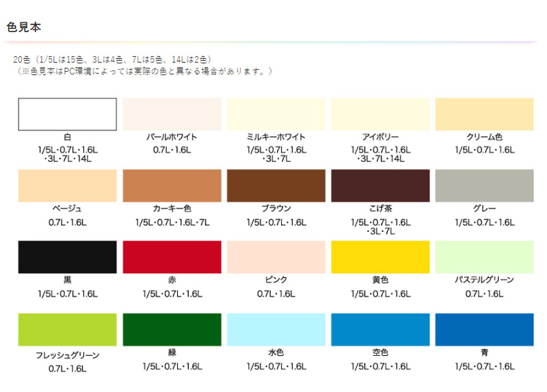547x392 pixels.
Task: Select the Pearl White (パールホワイト) swatch
Action: pyautogui.click(x=172, y=114)
